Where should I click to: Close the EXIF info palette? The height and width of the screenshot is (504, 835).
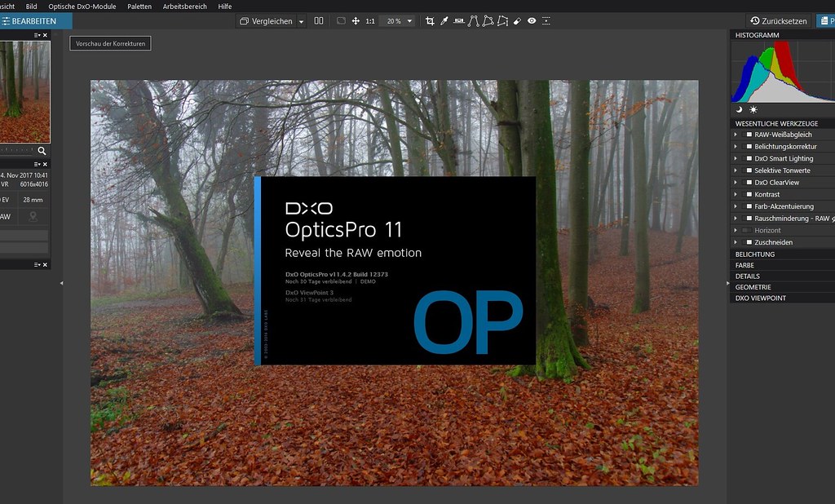[x=46, y=164]
